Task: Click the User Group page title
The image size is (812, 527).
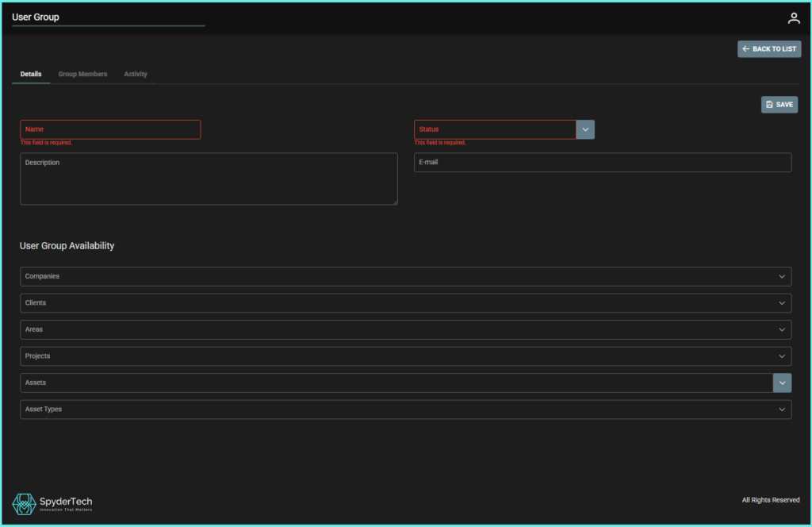Action: point(35,17)
